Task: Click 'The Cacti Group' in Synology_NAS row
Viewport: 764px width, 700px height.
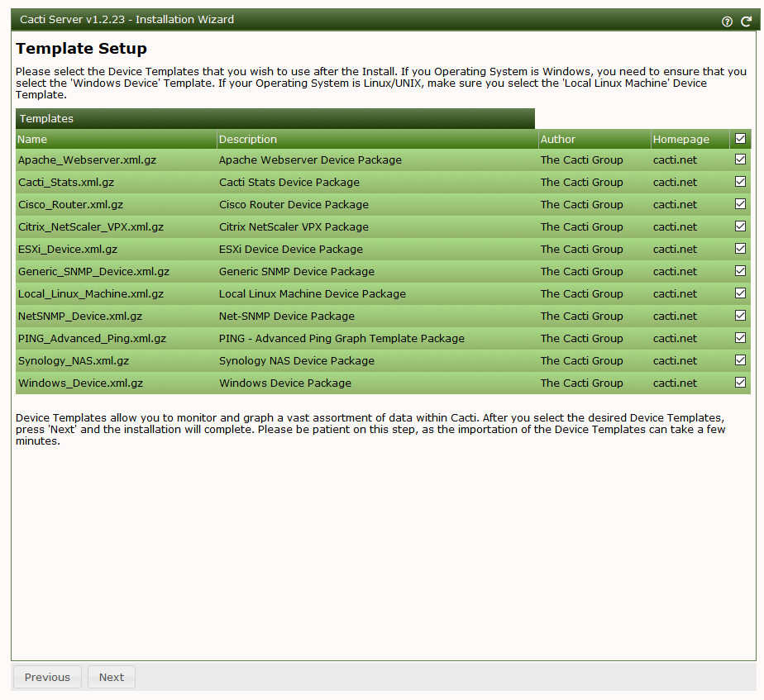Action: click(x=582, y=361)
